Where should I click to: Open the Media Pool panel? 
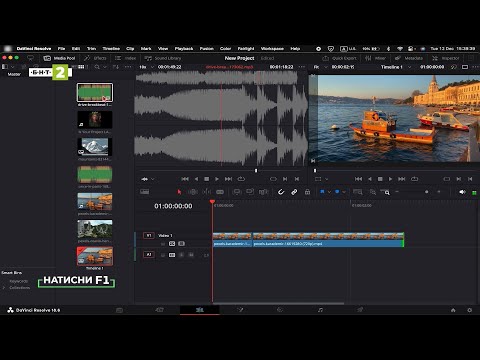pyautogui.click(x=60, y=58)
